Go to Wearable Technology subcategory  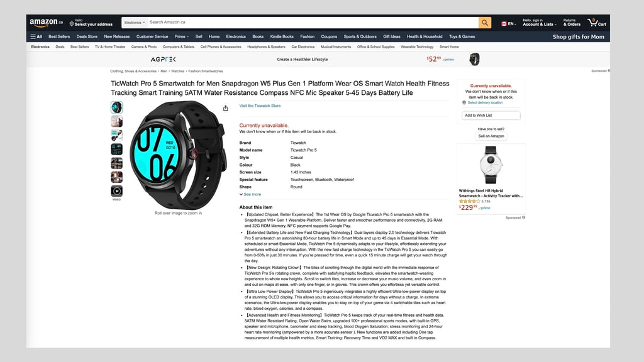(417, 47)
